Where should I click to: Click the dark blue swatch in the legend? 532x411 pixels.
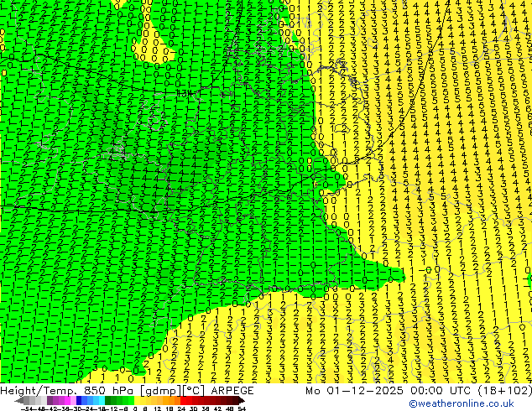[79, 400]
